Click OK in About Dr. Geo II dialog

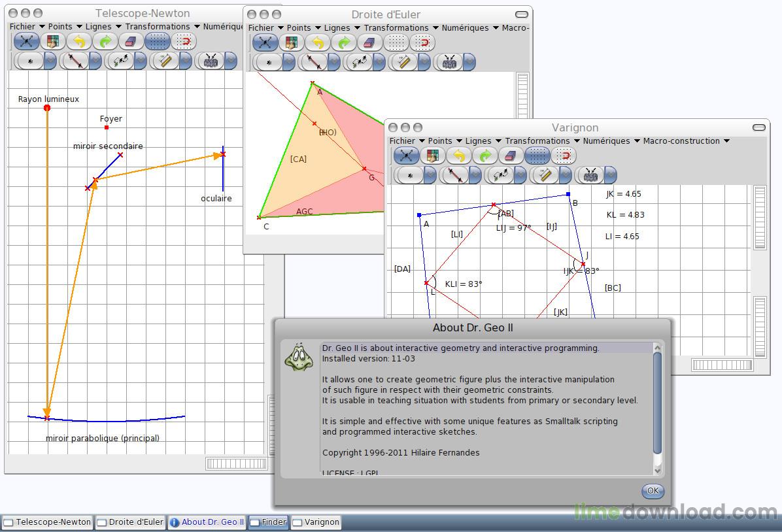[653, 491]
